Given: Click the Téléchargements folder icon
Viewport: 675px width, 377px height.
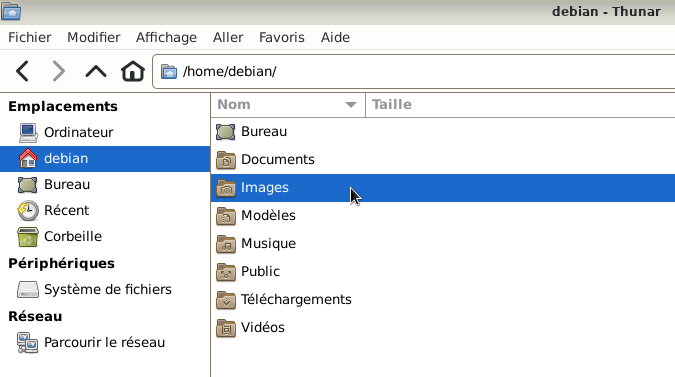Looking at the screenshot, I should (x=226, y=300).
